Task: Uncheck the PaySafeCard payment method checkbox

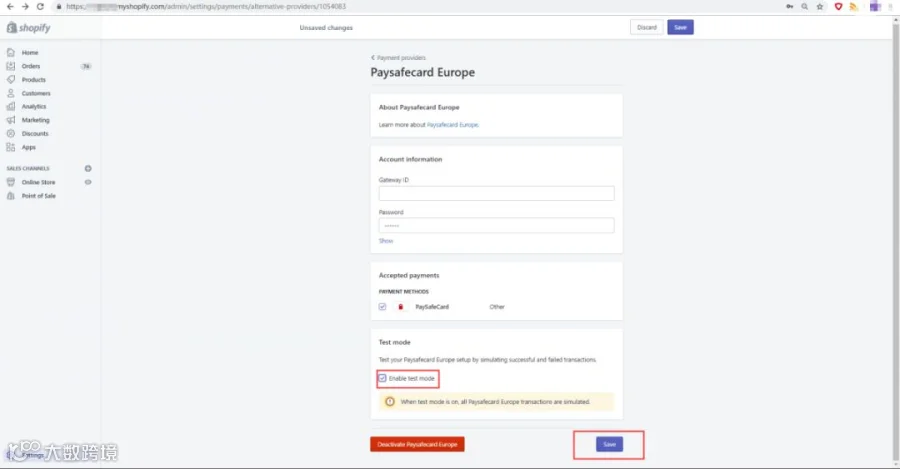Action: (382, 307)
